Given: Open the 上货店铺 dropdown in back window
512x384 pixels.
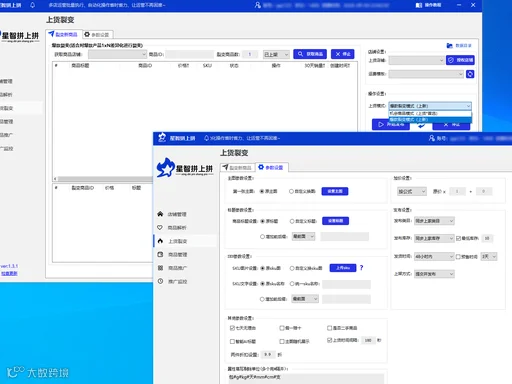Looking at the screenshot, I should click(416, 60).
